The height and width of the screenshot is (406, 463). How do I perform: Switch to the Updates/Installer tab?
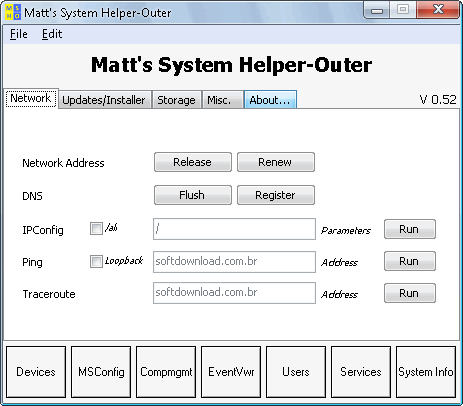pos(104,100)
